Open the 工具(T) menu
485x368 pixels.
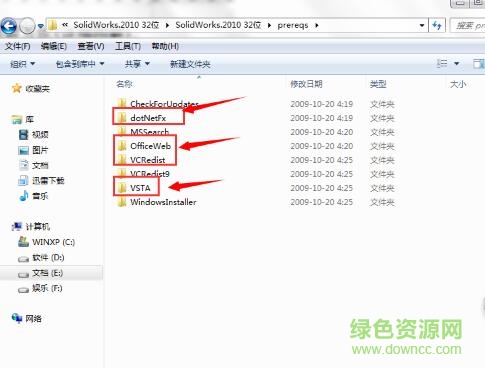128,46
